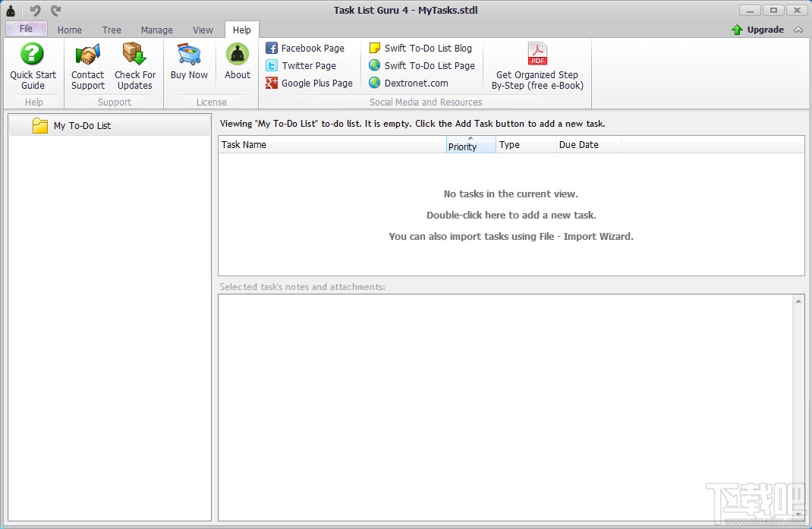Open the Swift To-Do List Page

(421, 66)
